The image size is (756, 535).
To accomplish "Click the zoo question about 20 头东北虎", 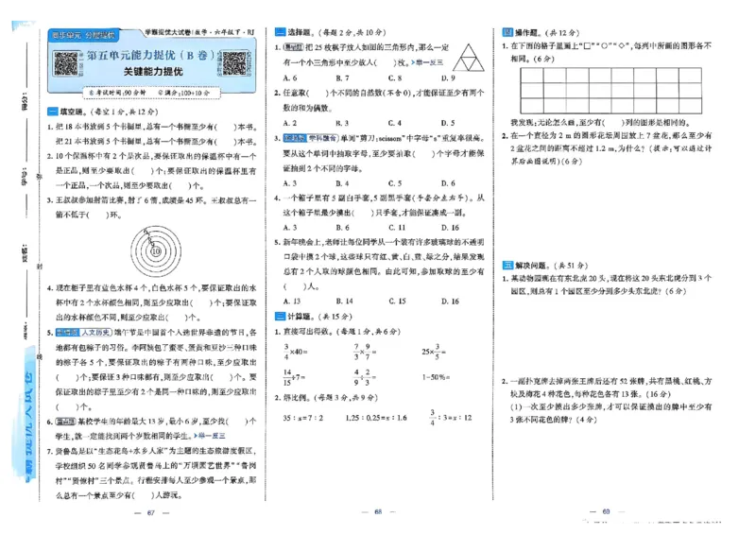I will 607,285.
